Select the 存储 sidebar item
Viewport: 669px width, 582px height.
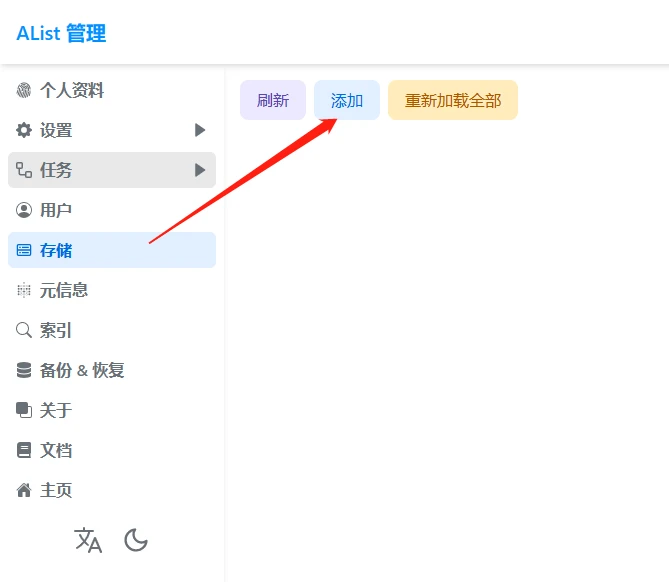(112, 250)
